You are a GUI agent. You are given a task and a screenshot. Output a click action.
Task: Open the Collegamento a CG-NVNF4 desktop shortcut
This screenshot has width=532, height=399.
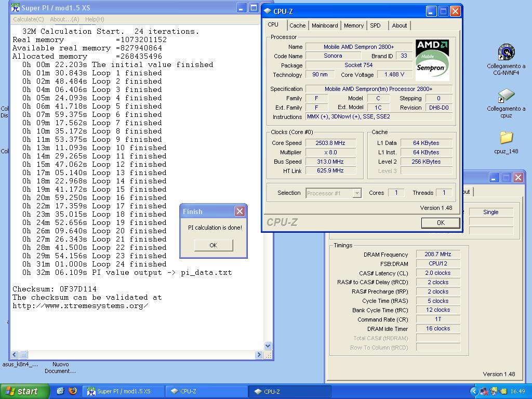[506, 59]
